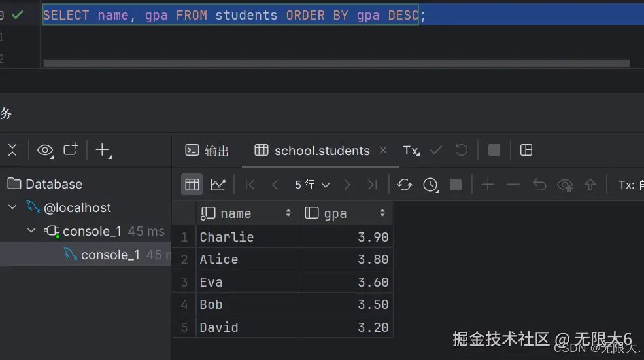This screenshot has width=644, height=360.
Task: Select row number 3 header
Action: [184, 282]
